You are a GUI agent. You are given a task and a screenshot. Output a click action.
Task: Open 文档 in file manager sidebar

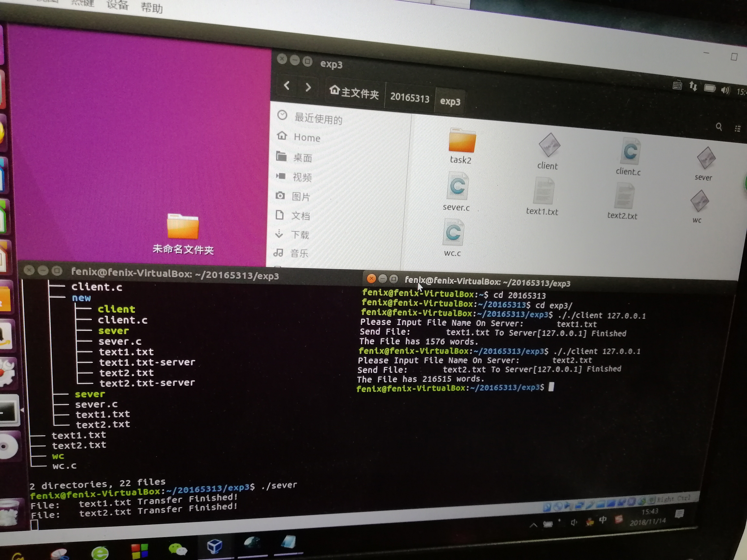(x=292, y=215)
